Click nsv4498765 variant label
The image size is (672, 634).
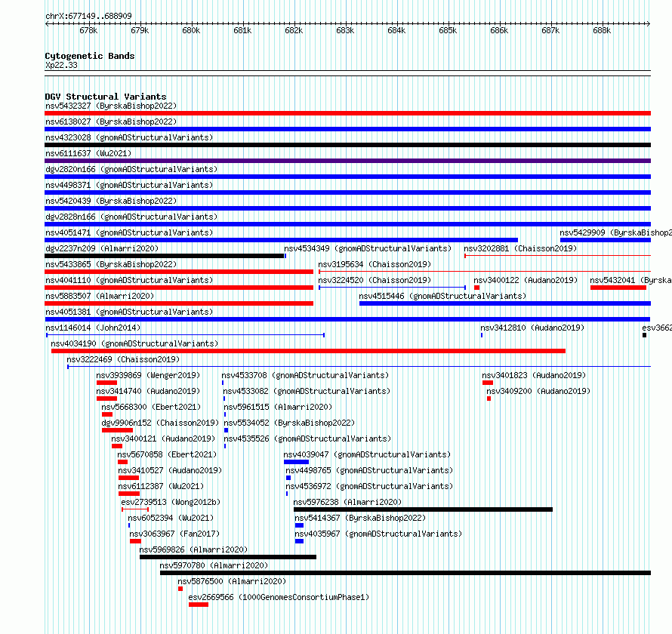pos(369,470)
